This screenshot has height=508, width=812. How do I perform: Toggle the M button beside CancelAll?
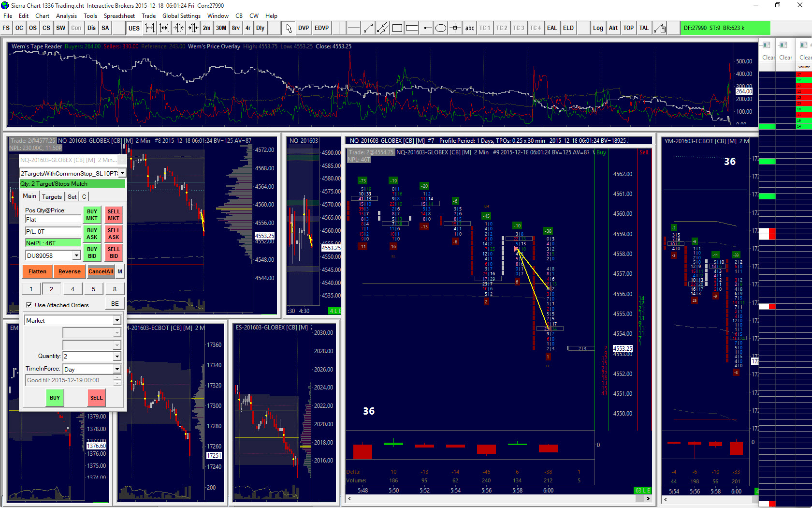coord(120,271)
